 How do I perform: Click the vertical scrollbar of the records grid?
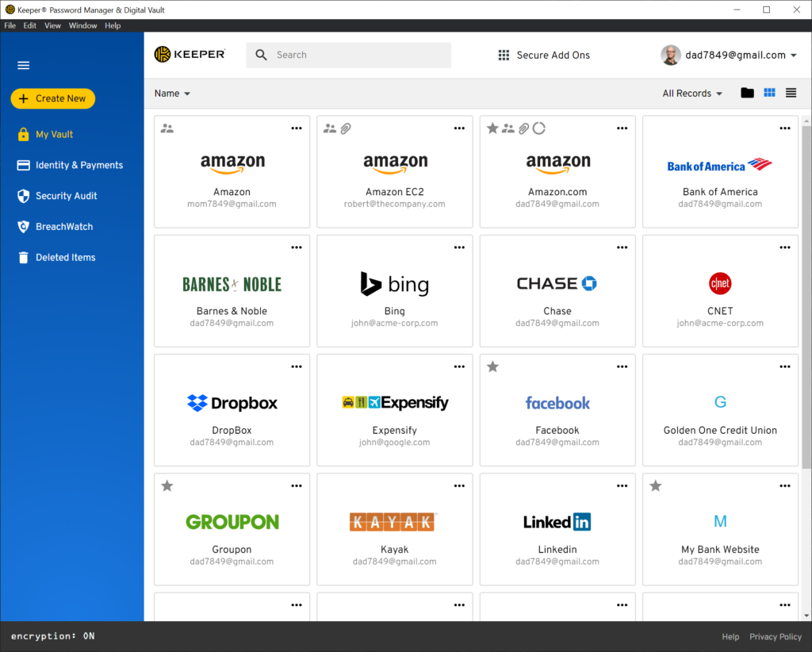tap(806, 297)
